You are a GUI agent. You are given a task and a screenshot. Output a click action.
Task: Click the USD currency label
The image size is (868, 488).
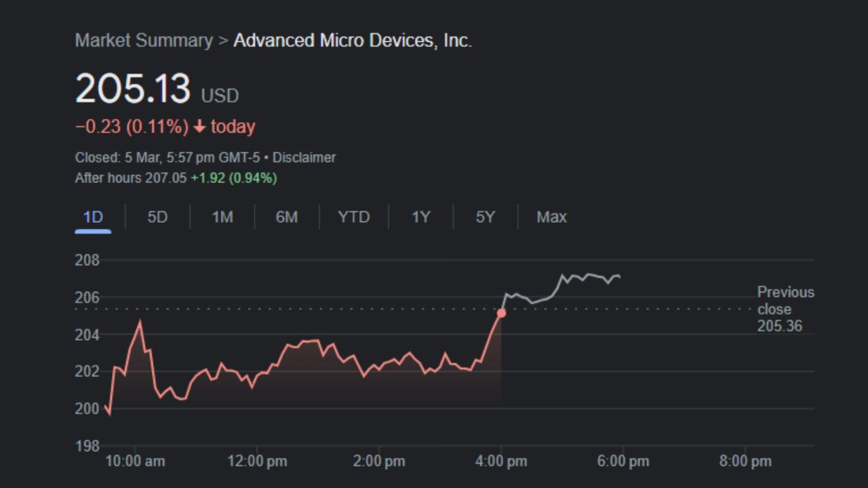(x=220, y=96)
